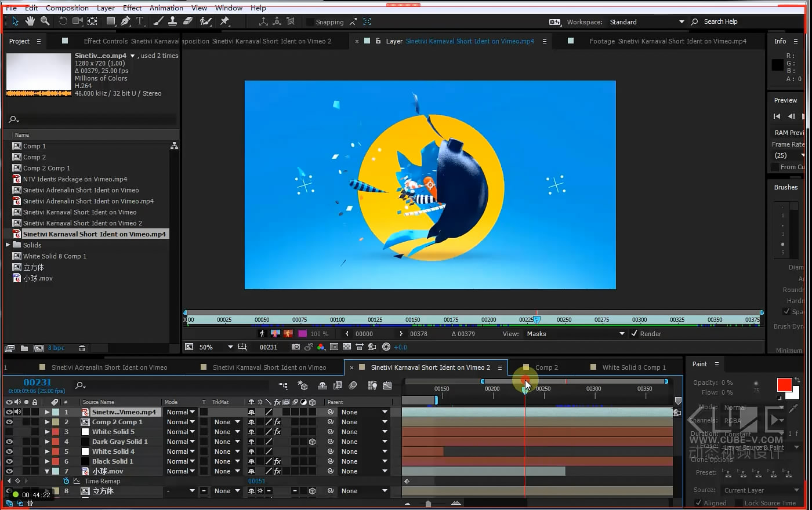Image resolution: width=812 pixels, height=510 pixels.
Task: Select the Pan Behind anchor point tool
Action: coord(92,21)
